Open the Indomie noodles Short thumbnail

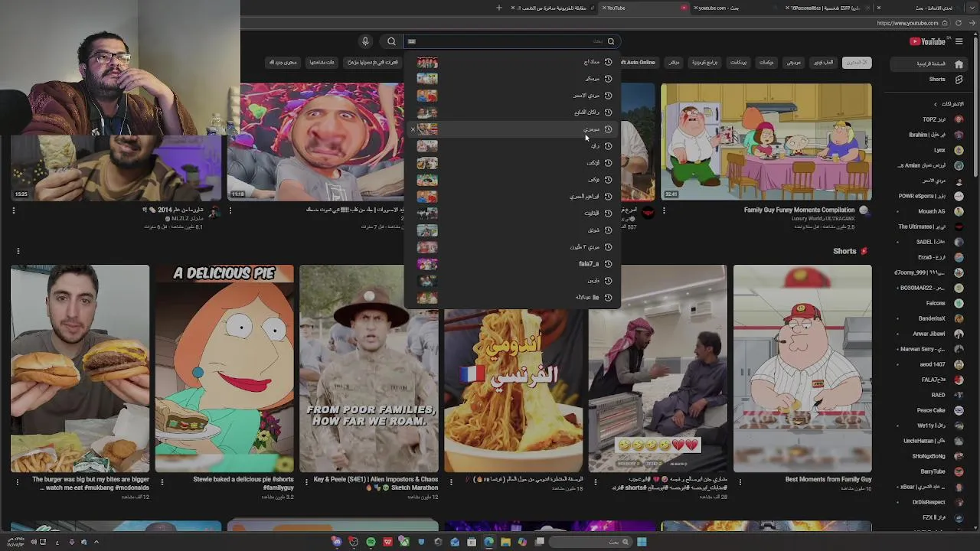[x=514, y=390]
